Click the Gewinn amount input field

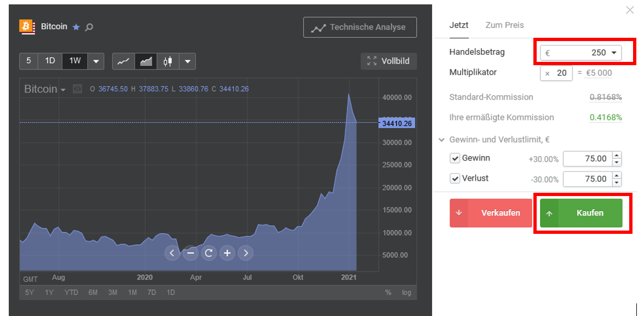tap(588, 159)
